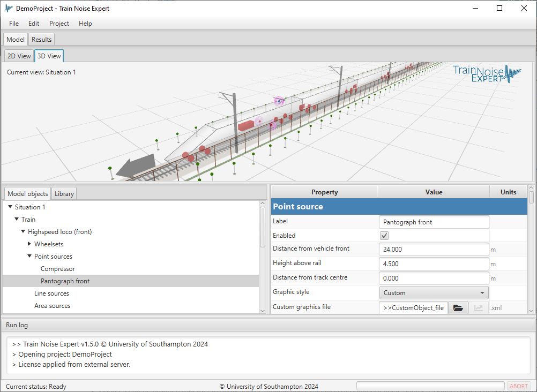Click the ABORT button

point(518,386)
